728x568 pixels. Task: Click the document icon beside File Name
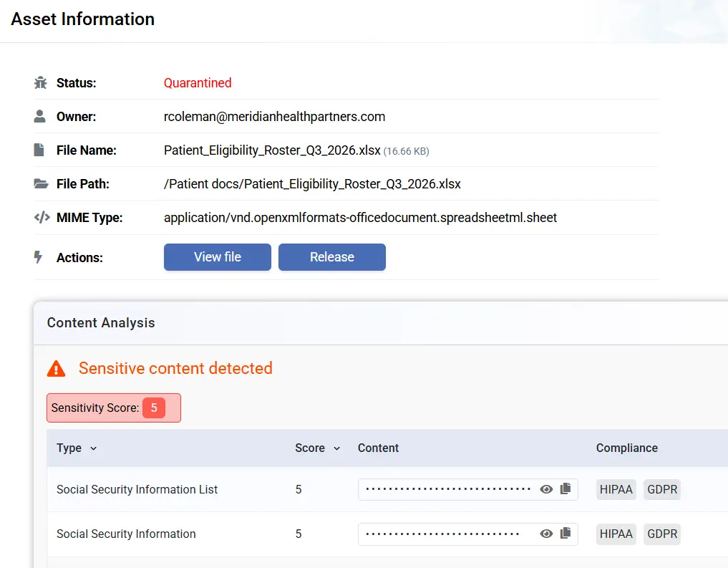(39, 150)
